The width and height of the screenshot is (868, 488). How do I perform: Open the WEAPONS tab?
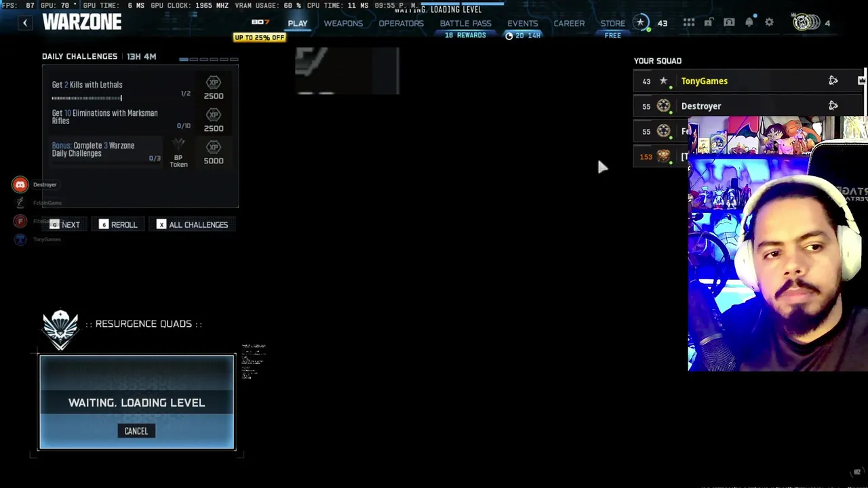click(x=343, y=23)
